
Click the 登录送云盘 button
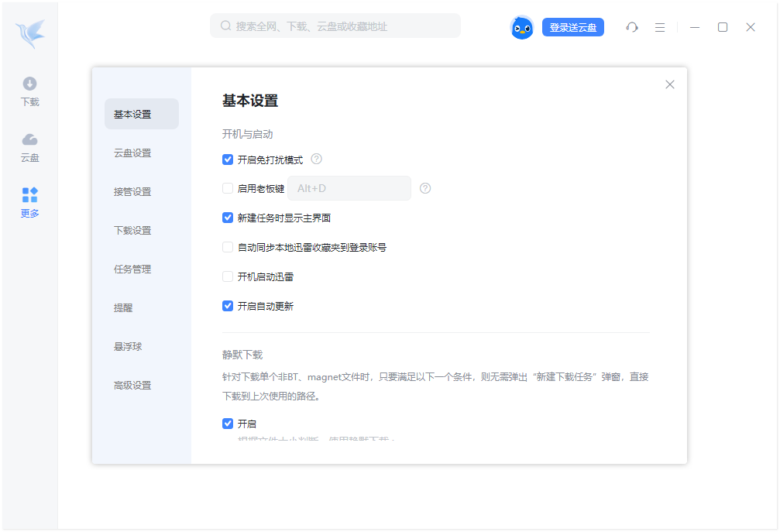coord(572,27)
